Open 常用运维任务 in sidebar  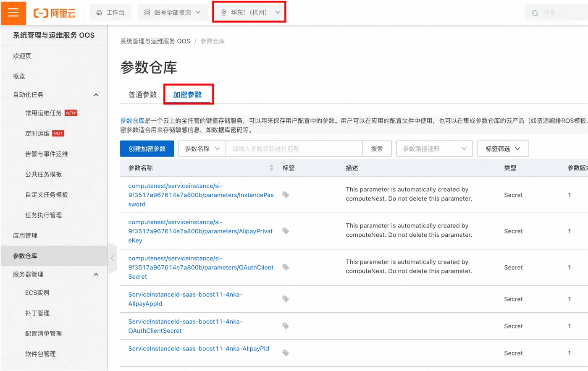pyautogui.click(x=43, y=113)
